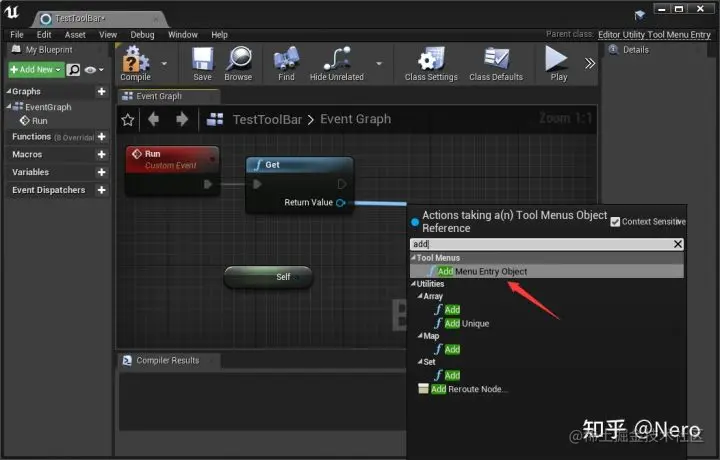This screenshot has height=460, width=720.
Task: Select the My Blueprint panel tab
Action: point(48,50)
